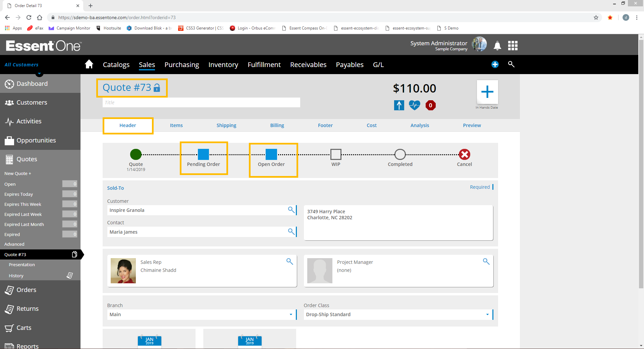Click the heart pulse health icon
Viewport: 644px width, 349px height.
click(x=415, y=105)
